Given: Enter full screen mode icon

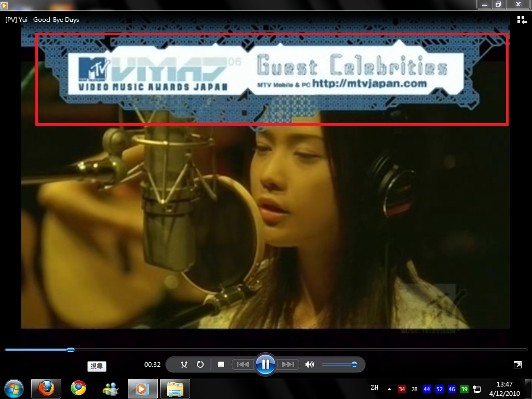Looking at the screenshot, I should point(518,365).
